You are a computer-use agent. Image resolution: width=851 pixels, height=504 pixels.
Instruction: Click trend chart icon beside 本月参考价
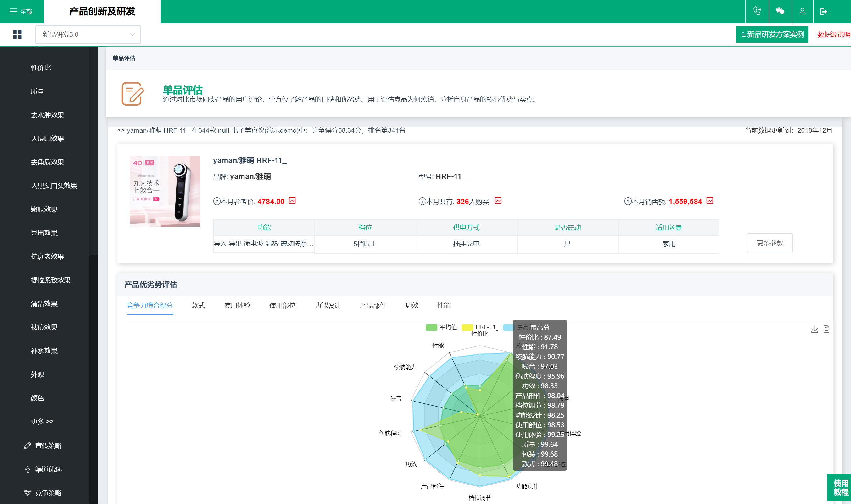(x=292, y=201)
